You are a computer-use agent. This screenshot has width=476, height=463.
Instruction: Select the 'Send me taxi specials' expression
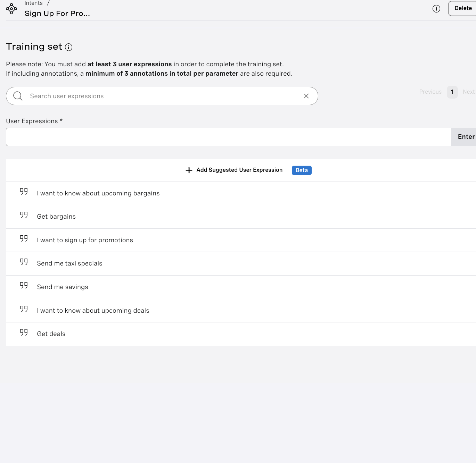pos(70,263)
